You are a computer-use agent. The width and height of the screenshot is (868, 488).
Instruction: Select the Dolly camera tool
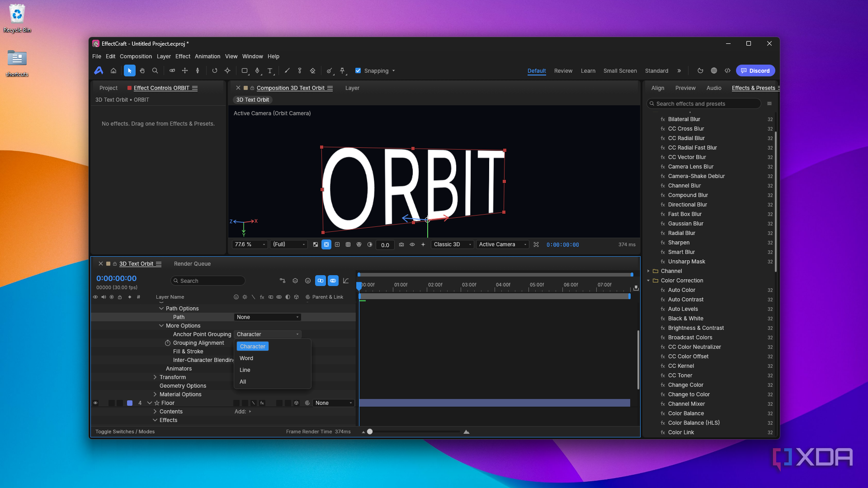click(198, 70)
